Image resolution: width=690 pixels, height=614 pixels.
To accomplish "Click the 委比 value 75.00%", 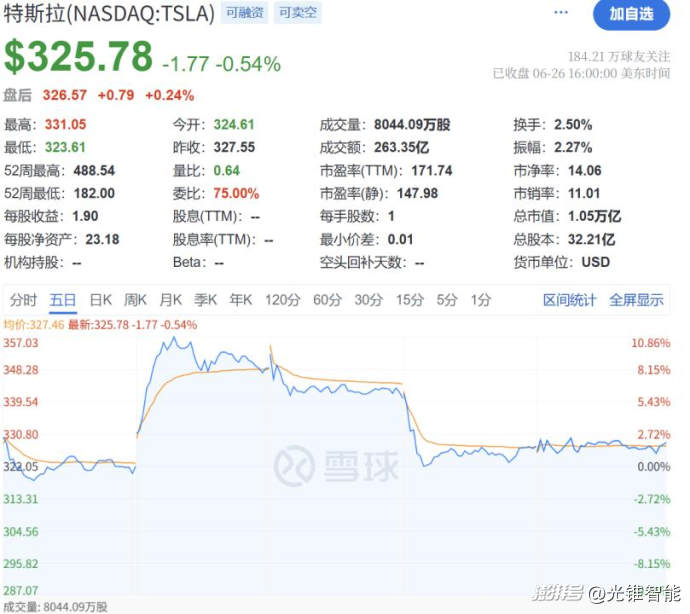I will coord(236,193).
